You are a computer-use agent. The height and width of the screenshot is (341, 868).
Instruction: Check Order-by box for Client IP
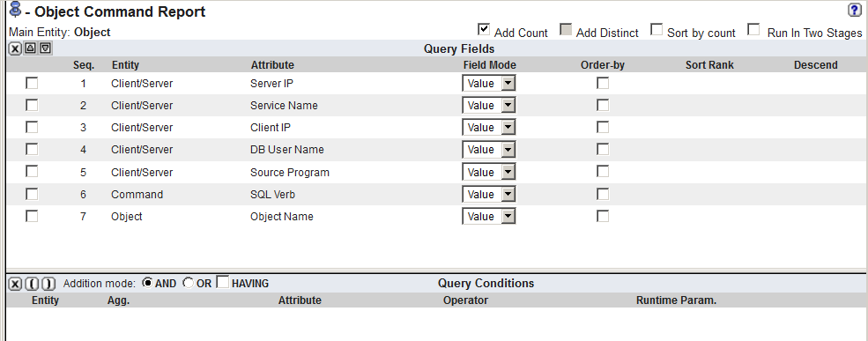[x=602, y=127]
